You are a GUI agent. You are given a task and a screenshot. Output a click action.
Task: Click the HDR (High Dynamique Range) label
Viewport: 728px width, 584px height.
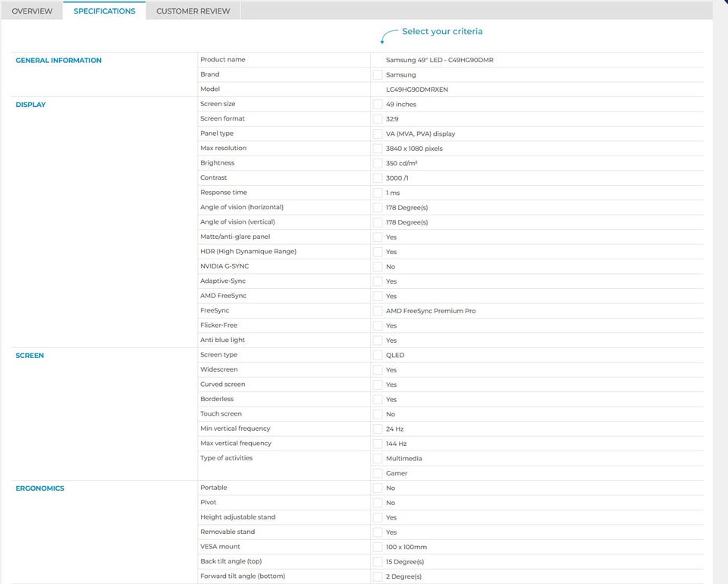[249, 251]
